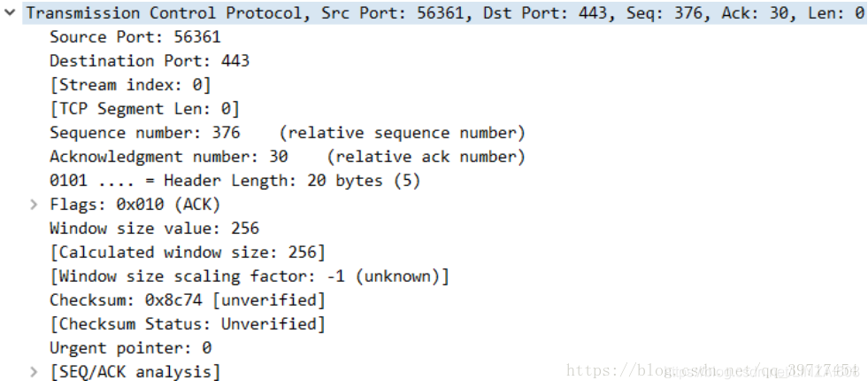Image resolution: width=868 pixels, height=388 pixels.
Task: Expand the Flags: 0x010 (ACK) row
Action: click(35, 205)
